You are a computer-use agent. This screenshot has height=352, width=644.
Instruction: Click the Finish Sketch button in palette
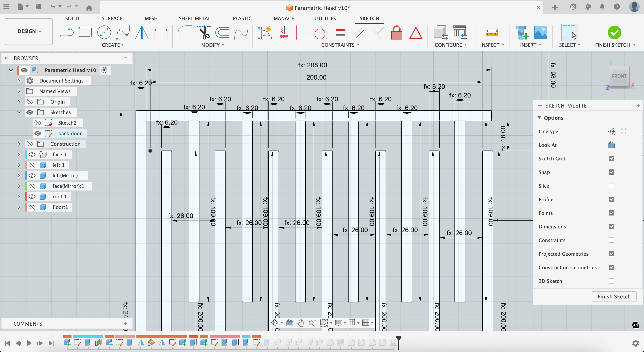tap(614, 296)
